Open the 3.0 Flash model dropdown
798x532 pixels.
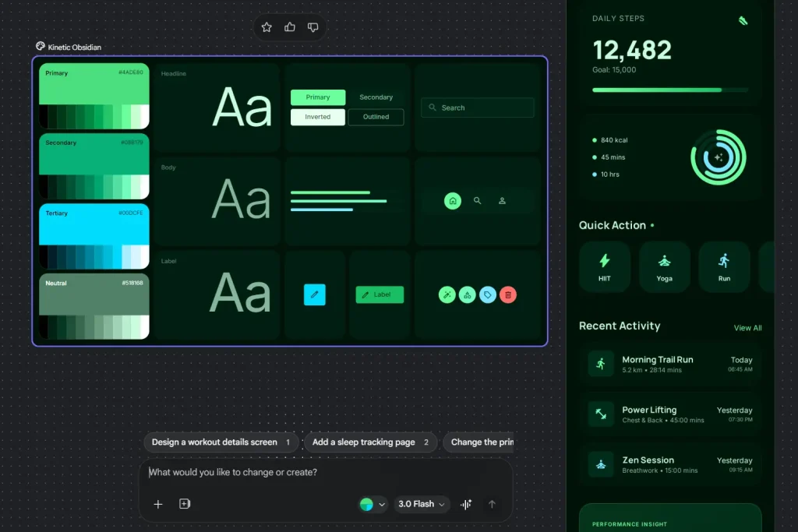[x=421, y=504]
